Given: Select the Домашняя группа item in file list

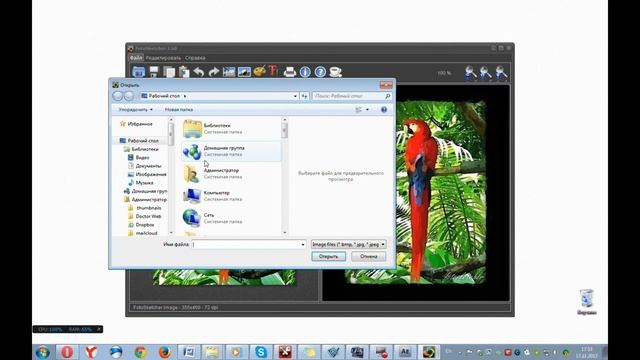Looking at the screenshot, I should [231, 151].
